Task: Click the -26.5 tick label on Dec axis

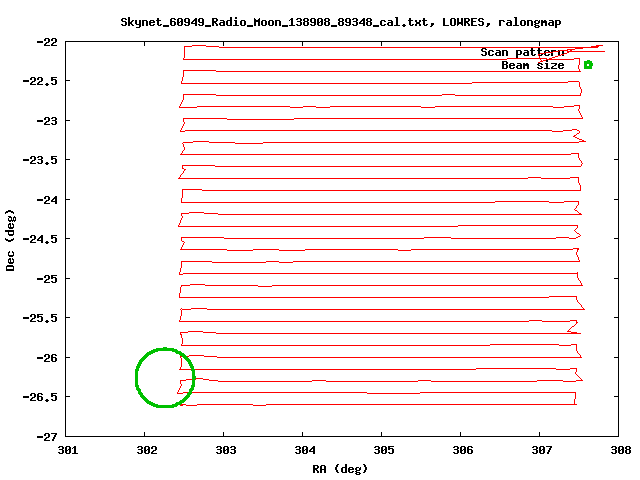Action: coord(40,397)
